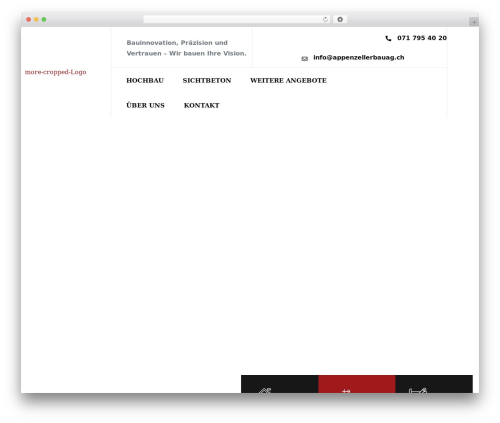Minimize window with yellow button
The height and width of the screenshot is (423, 500).
[36, 19]
